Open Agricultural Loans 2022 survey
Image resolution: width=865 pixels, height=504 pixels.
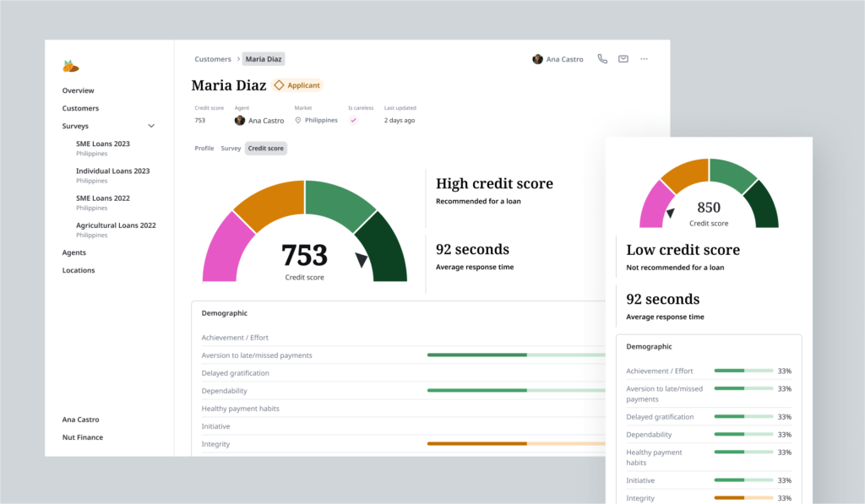click(116, 225)
